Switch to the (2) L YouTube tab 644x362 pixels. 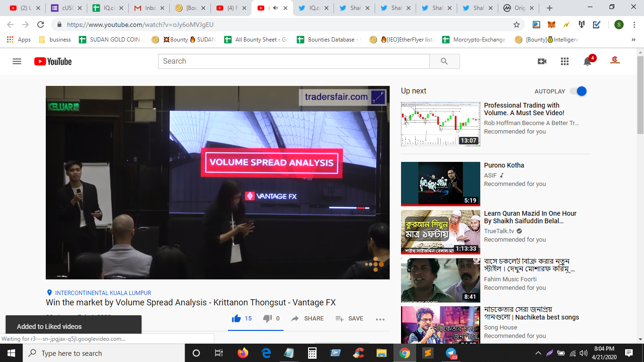[25, 8]
